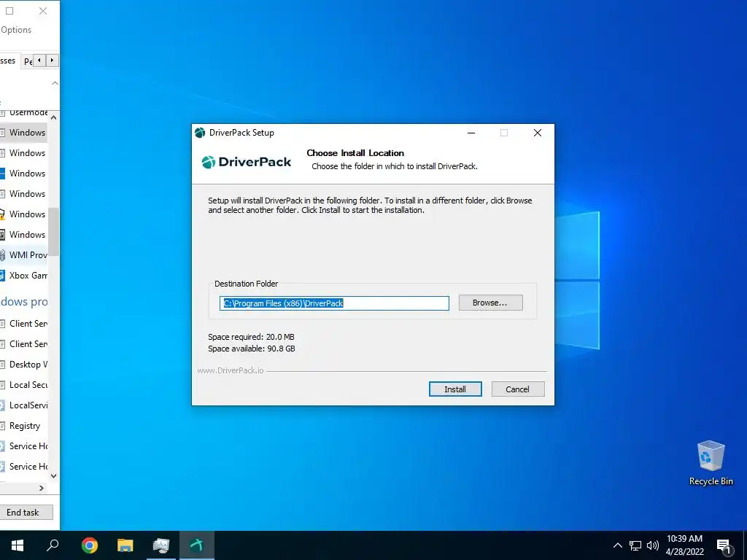Click the Task Manager list scroll-up arrow
The image size is (747, 560).
coord(54,117)
